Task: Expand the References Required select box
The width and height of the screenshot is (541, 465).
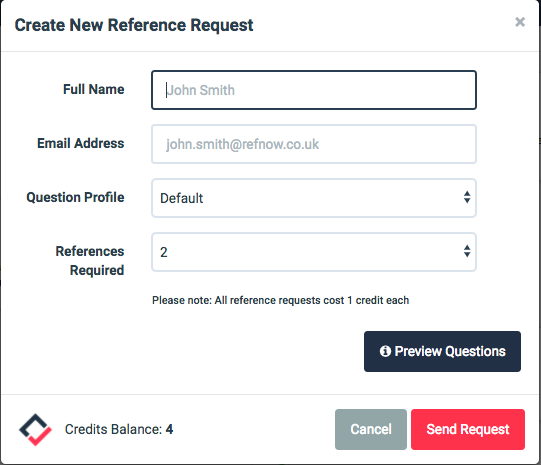Action: point(314,252)
